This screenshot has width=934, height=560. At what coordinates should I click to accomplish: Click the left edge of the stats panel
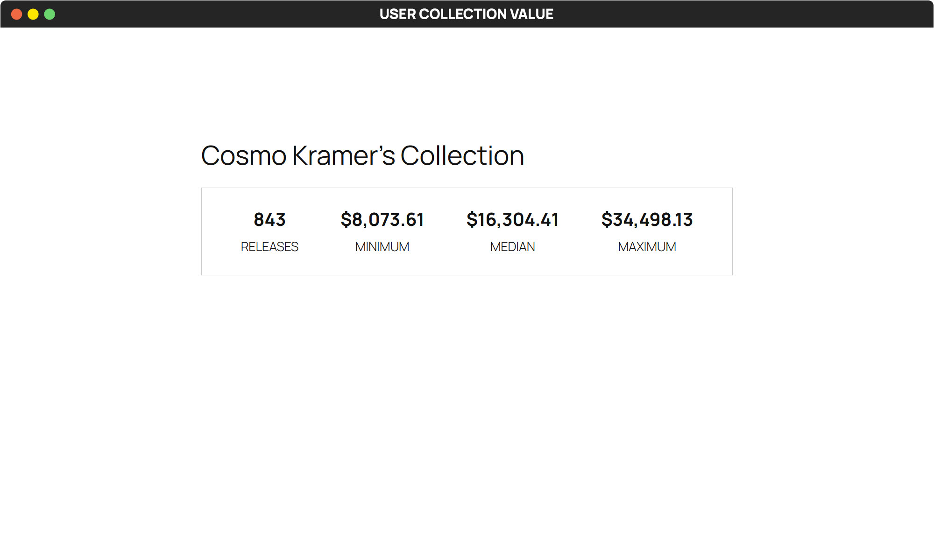coord(202,231)
